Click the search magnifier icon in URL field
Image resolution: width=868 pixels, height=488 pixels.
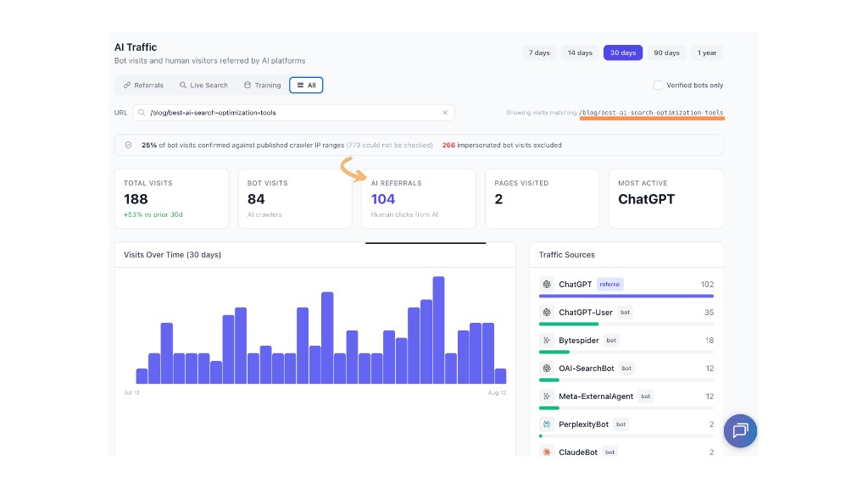tap(142, 113)
